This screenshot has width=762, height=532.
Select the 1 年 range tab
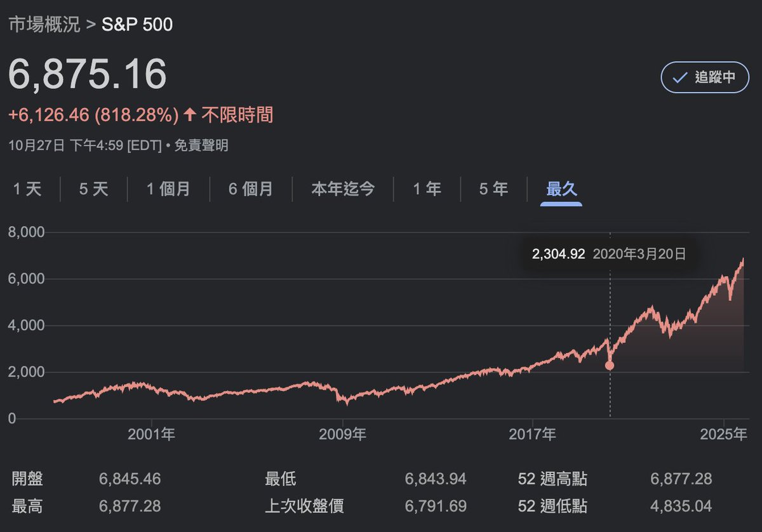427,189
